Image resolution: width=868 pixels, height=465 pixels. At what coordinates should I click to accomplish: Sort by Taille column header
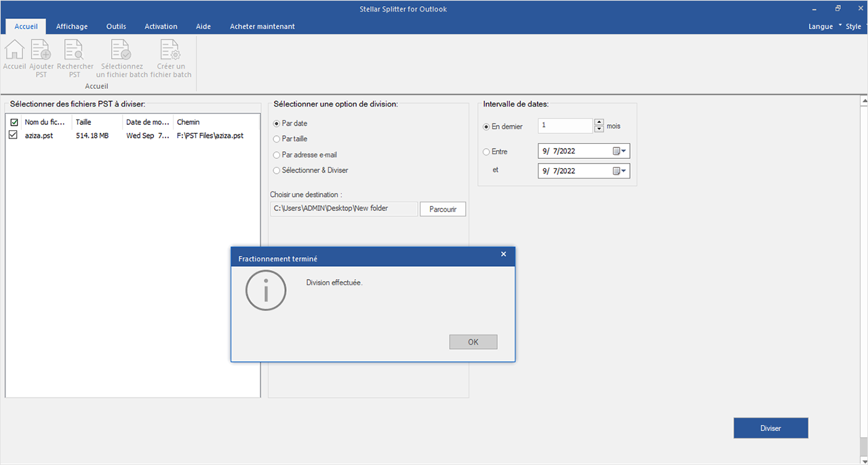coord(98,122)
